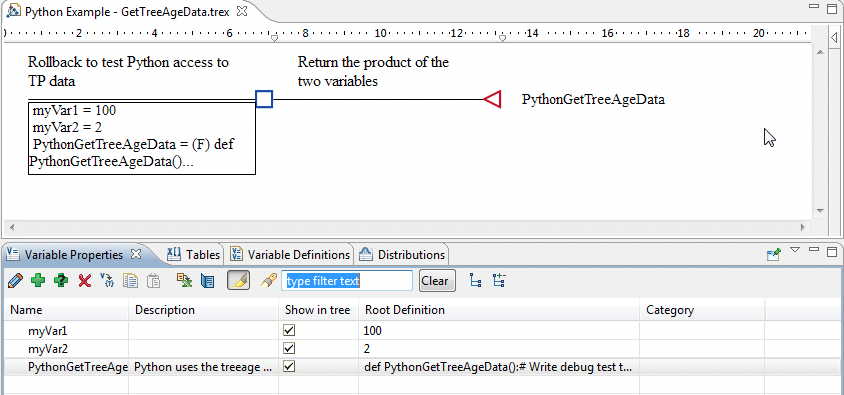Click the first ruler column marker near 7
The width and height of the screenshot is (844, 395).
274,39
